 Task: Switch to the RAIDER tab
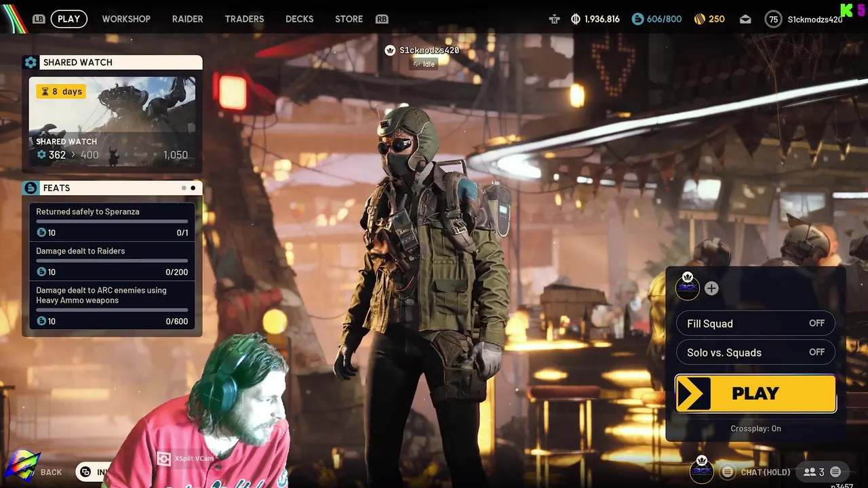[187, 19]
